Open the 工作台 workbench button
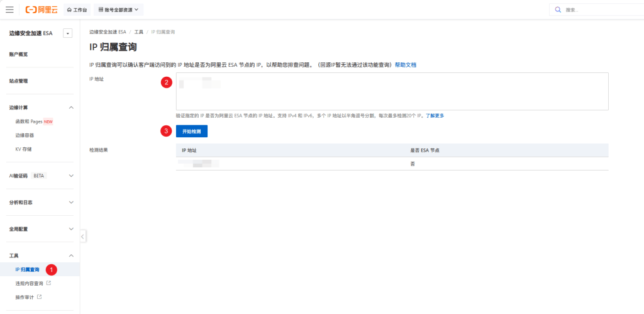 (x=77, y=9)
